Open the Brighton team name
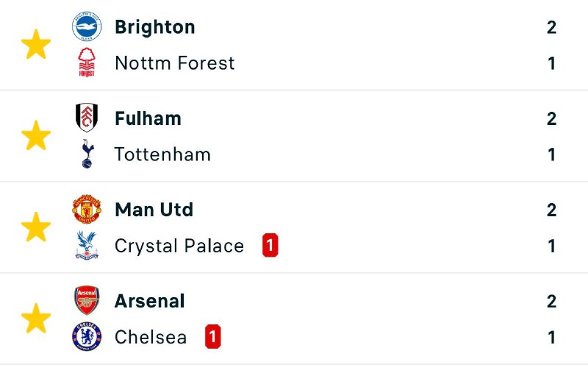The width and height of the screenshot is (588, 370). coord(155,27)
